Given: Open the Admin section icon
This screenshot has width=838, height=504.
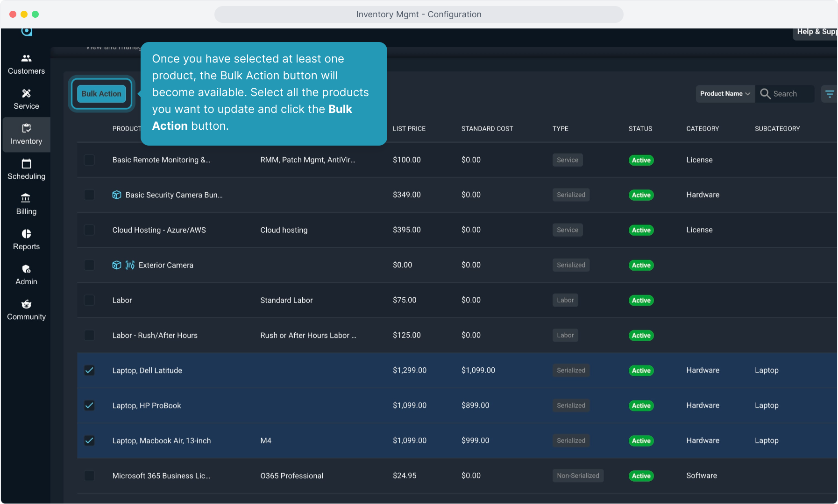Looking at the screenshot, I should pyautogui.click(x=26, y=269).
